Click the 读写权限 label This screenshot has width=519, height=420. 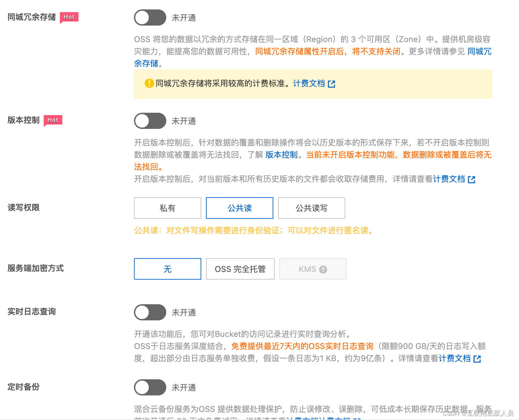(24, 208)
